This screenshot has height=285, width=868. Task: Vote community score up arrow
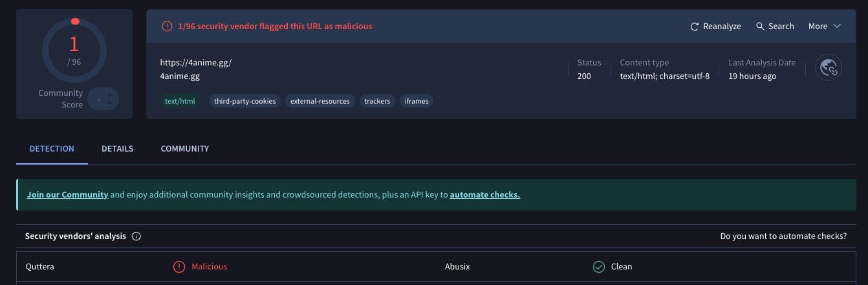110,95
